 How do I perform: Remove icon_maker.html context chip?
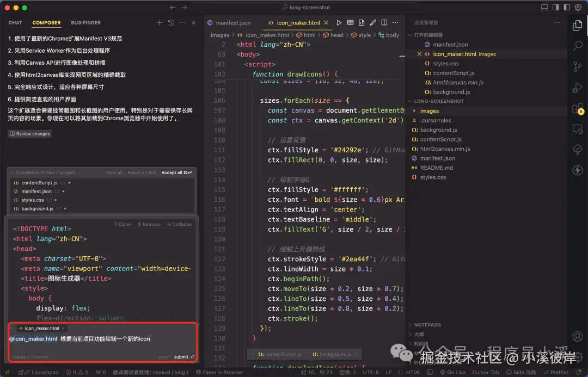click(x=63, y=328)
